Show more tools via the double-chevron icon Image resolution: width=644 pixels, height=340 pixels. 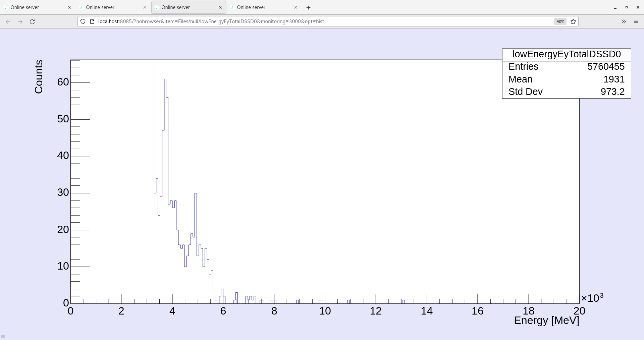coord(624,21)
